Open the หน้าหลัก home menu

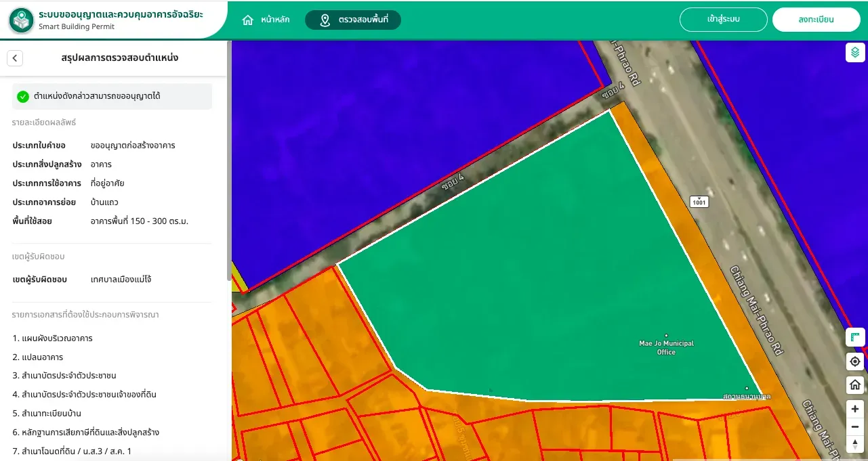pos(266,20)
